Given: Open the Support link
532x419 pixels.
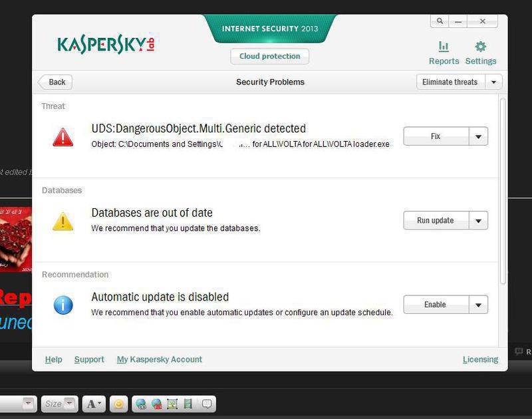Looking at the screenshot, I should (89, 359).
